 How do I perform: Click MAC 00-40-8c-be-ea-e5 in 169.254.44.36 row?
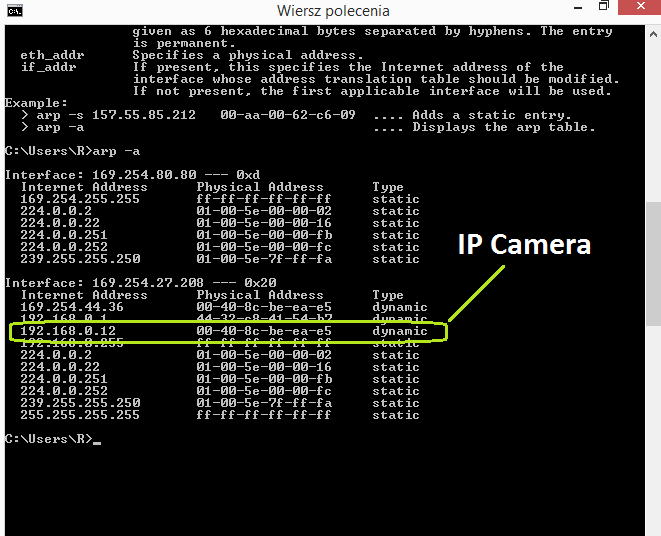(264, 307)
